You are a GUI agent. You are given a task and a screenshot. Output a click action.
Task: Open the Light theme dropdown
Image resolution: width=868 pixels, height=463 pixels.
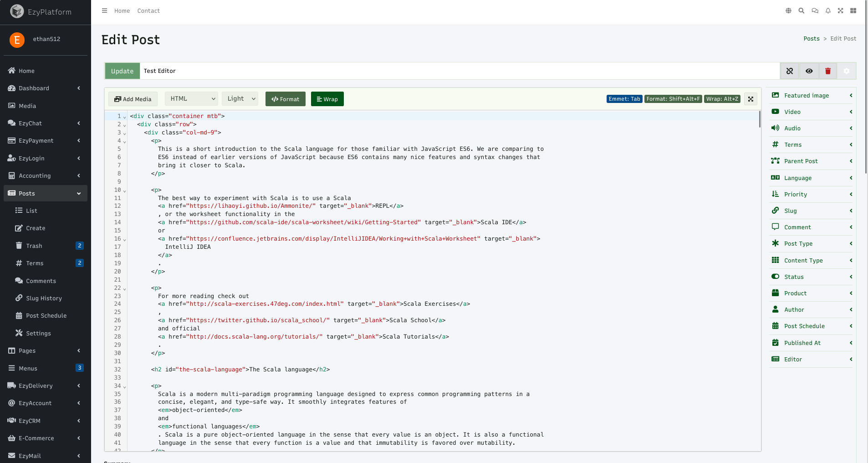pos(240,99)
